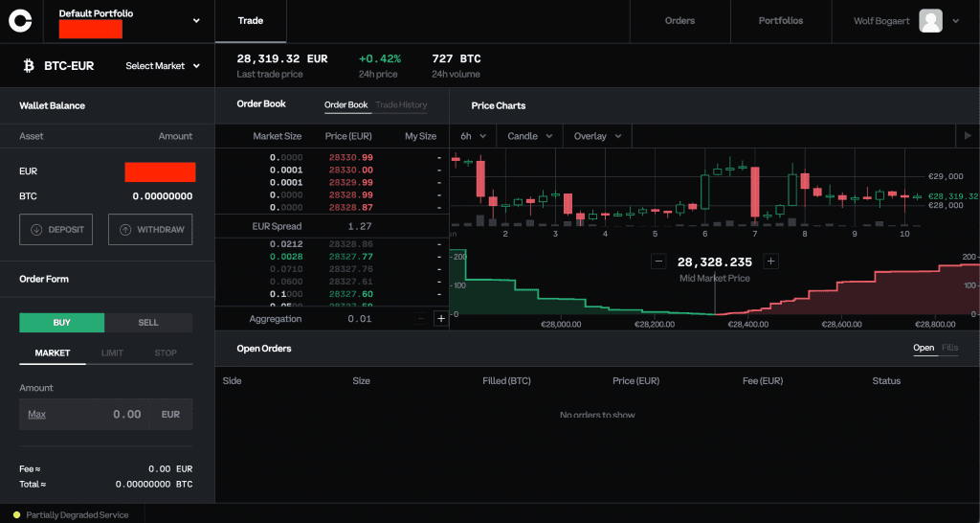Switch order form to SELL
Screen dimensions: 980x523
pyautogui.click(x=148, y=323)
